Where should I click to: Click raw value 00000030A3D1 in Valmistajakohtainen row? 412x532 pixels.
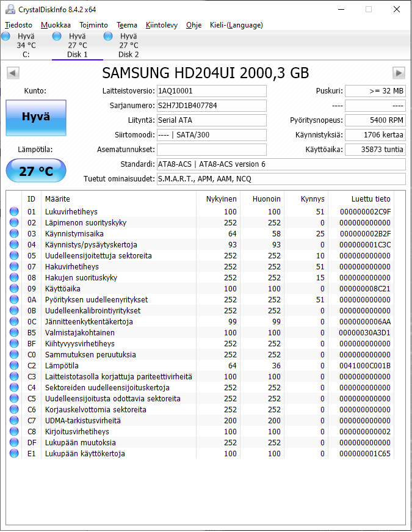[364, 332]
